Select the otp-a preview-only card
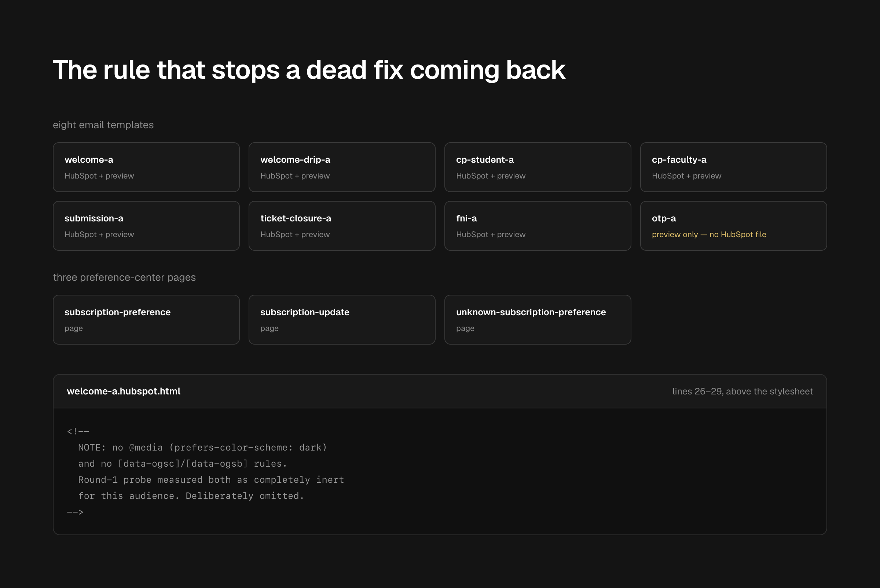The width and height of the screenshot is (880, 588). (x=734, y=226)
